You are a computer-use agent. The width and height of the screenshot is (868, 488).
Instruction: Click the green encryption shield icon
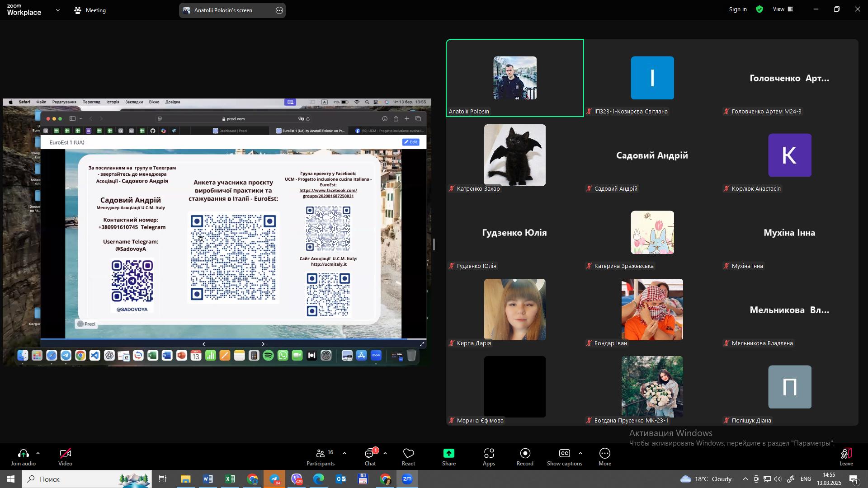click(759, 9)
